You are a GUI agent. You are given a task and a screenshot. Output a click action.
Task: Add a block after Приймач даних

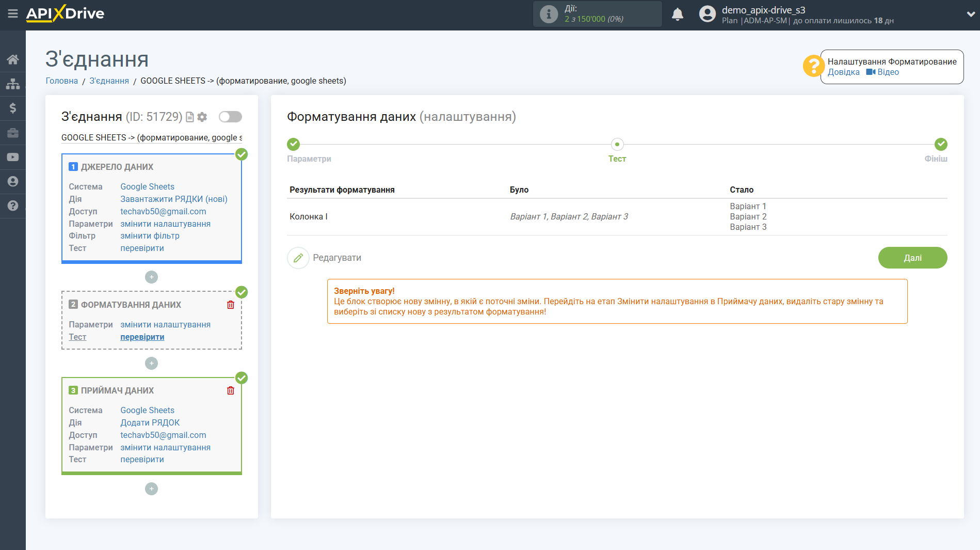151,489
